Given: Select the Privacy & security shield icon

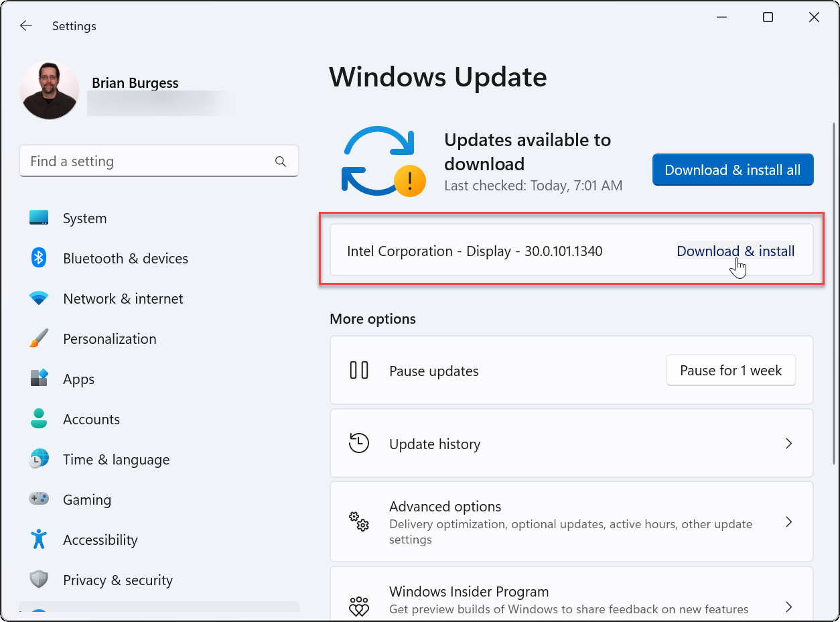Looking at the screenshot, I should point(38,580).
